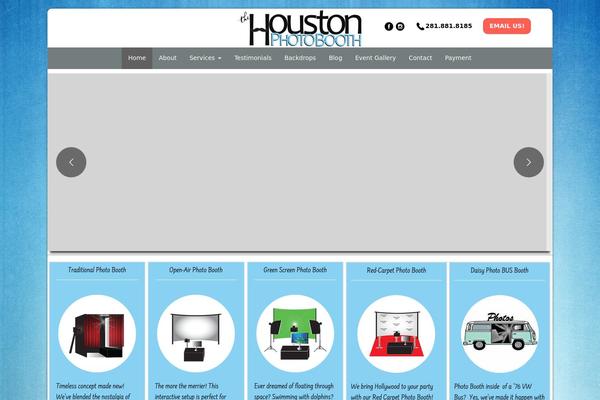Open the Facebook icon link
This screenshot has width=600, height=400.
tap(389, 26)
